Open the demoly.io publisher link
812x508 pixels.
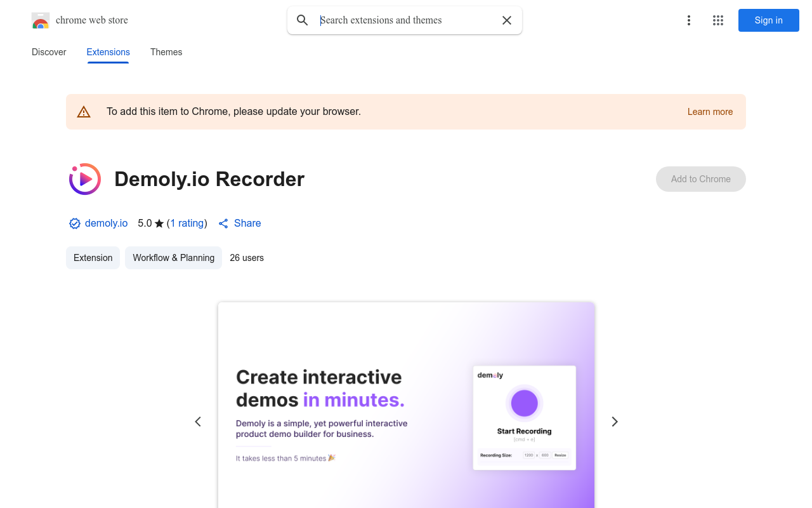[x=106, y=224]
